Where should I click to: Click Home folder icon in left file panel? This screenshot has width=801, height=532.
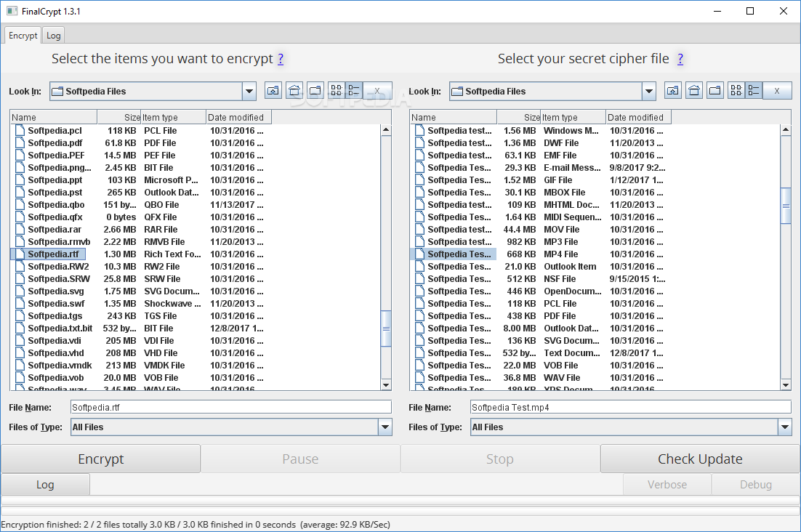294,91
